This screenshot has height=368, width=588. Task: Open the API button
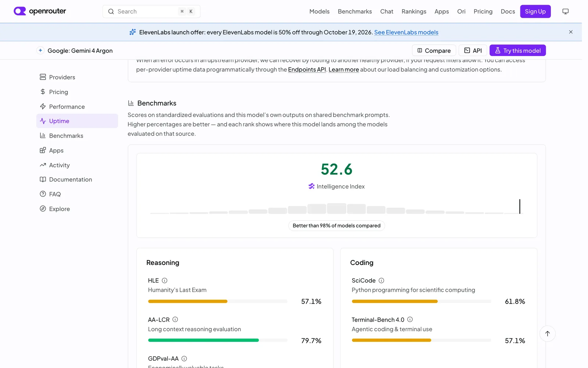pos(473,50)
